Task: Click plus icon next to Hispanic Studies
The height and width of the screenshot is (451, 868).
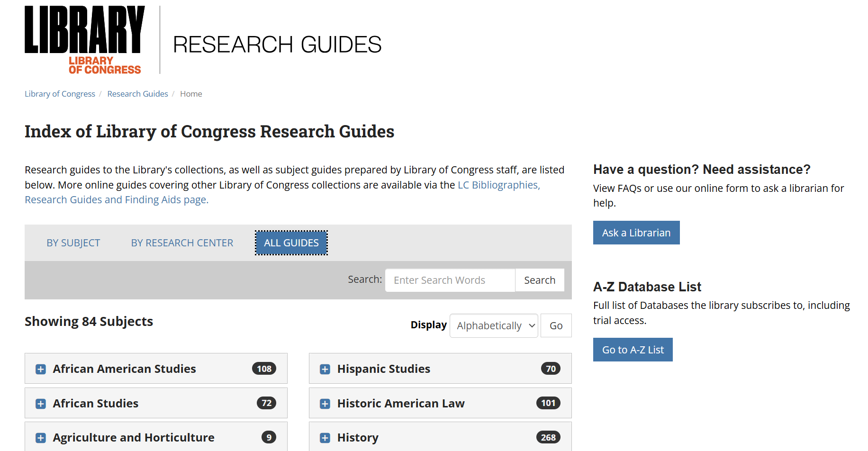Action: click(x=325, y=369)
